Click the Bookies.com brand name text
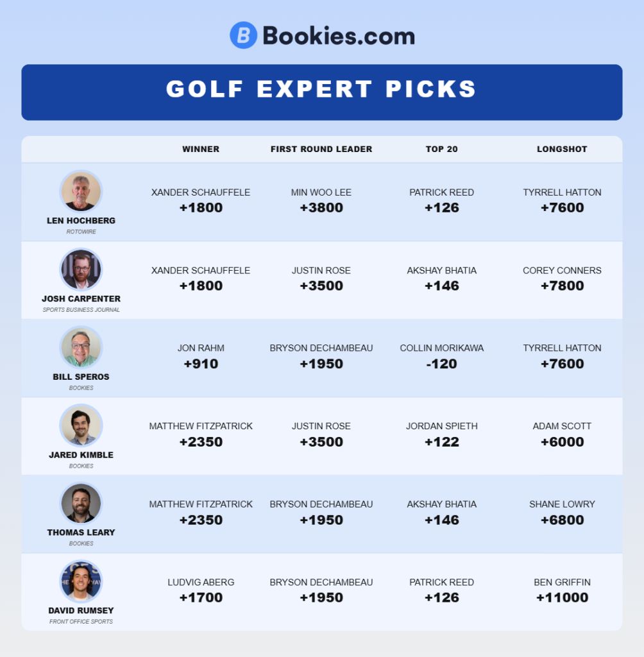 (x=338, y=36)
